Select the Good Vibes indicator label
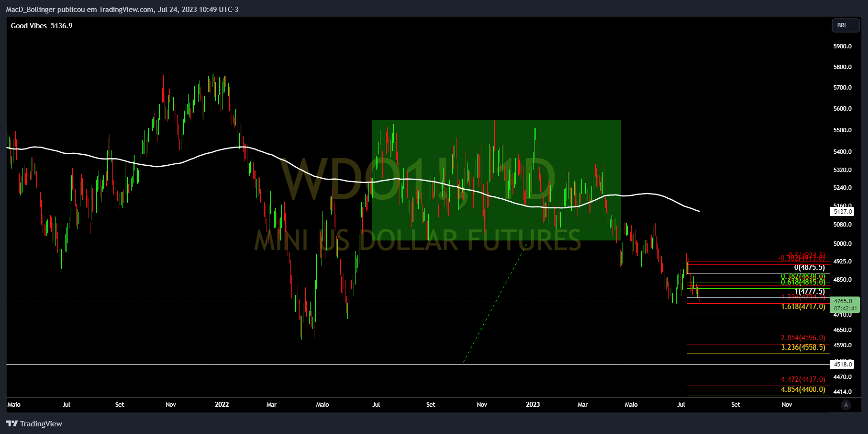 (x=29, y=26)
